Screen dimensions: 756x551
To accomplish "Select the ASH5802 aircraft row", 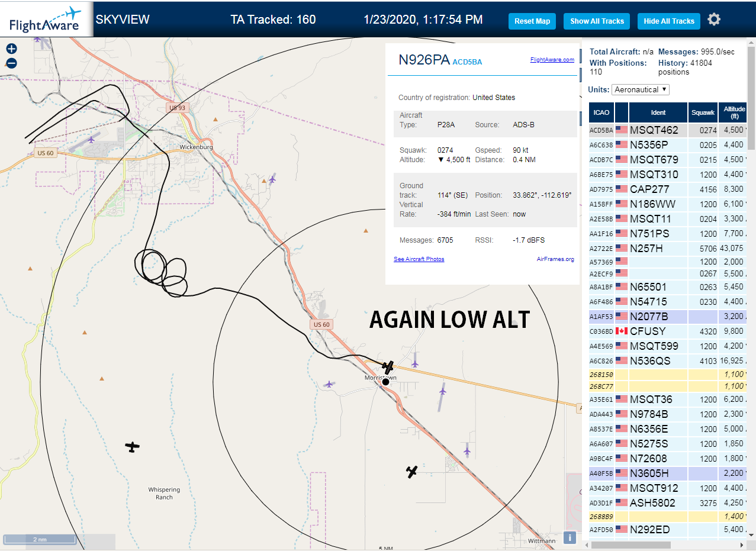I will pos(668,503).
